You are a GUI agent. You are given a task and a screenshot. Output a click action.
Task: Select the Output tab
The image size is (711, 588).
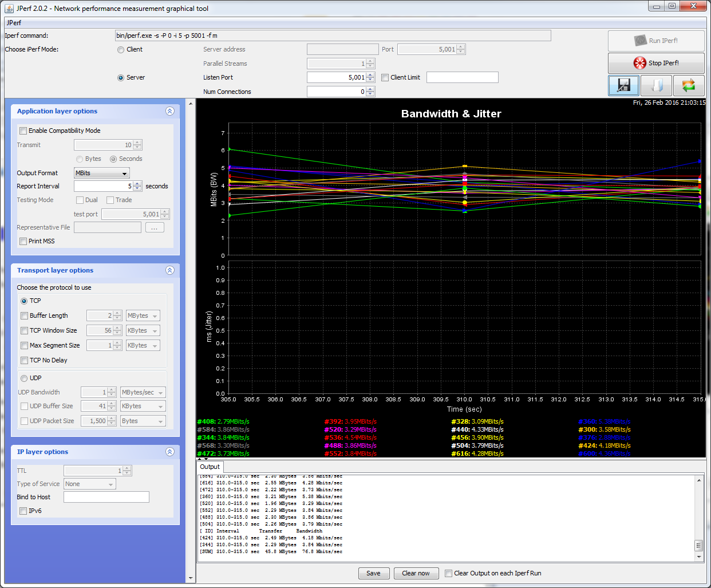tap(210, 467)
